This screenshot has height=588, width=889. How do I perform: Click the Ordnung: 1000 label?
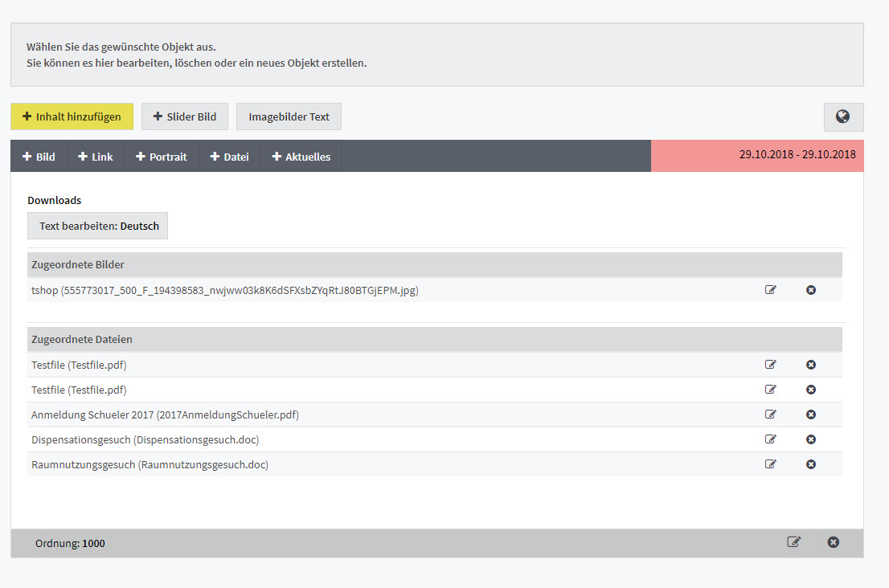pos(70,543)
